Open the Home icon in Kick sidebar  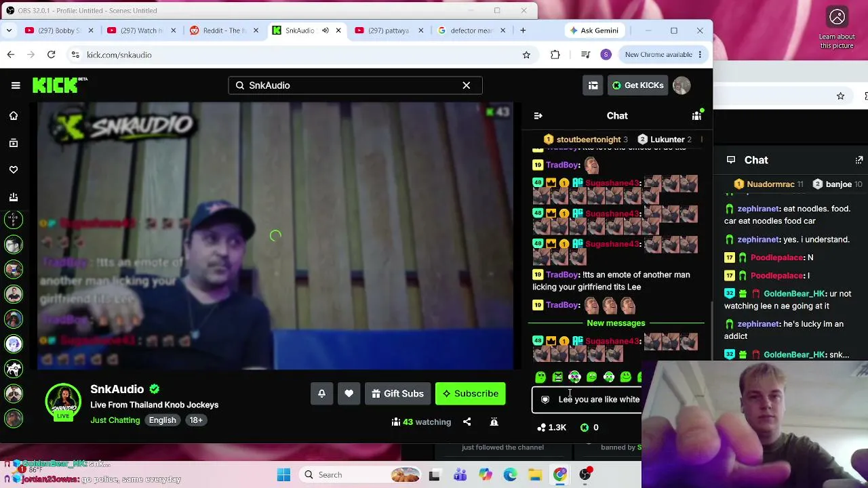tap(14, 116)
